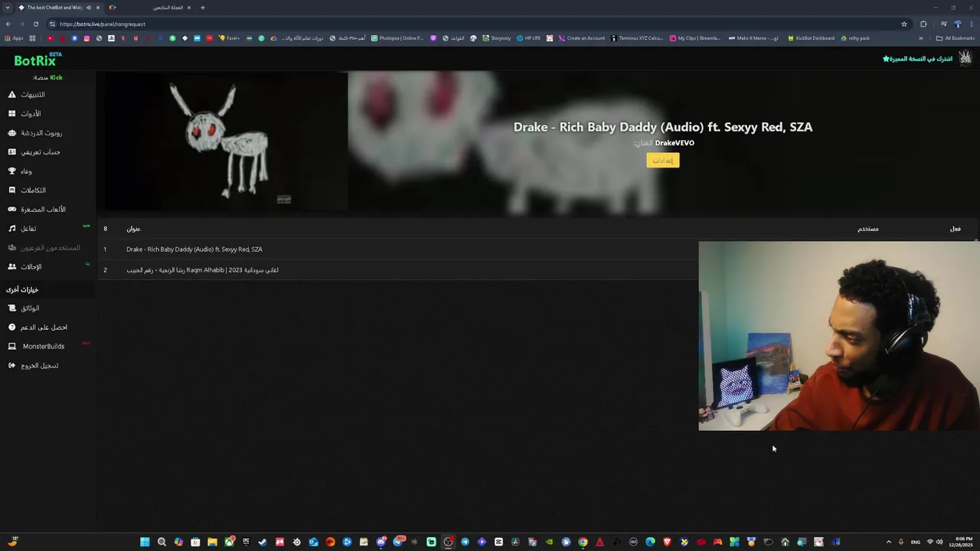Open the Streamory bookmark

(x=495, y=38)
